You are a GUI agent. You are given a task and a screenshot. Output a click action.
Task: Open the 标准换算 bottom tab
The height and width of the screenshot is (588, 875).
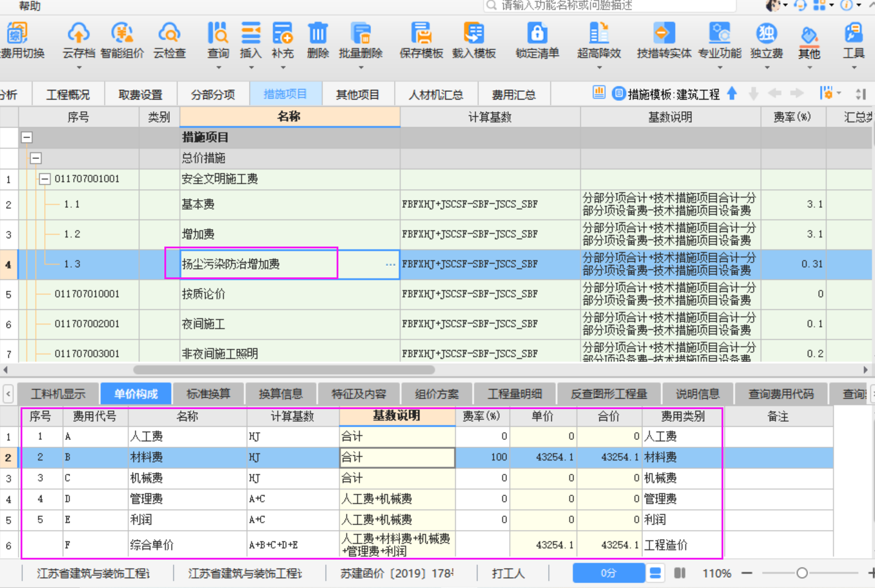coord(208,394)
